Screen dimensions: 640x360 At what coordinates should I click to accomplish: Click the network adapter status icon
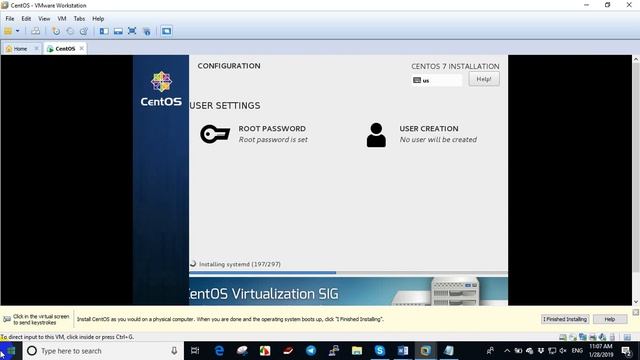coord(583,337)
